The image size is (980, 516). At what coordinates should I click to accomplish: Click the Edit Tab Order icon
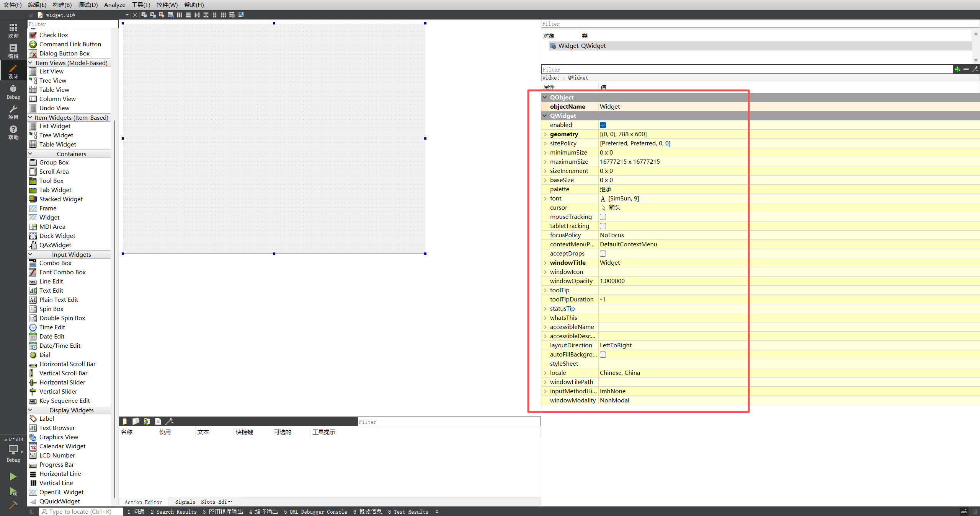[170, 15]
